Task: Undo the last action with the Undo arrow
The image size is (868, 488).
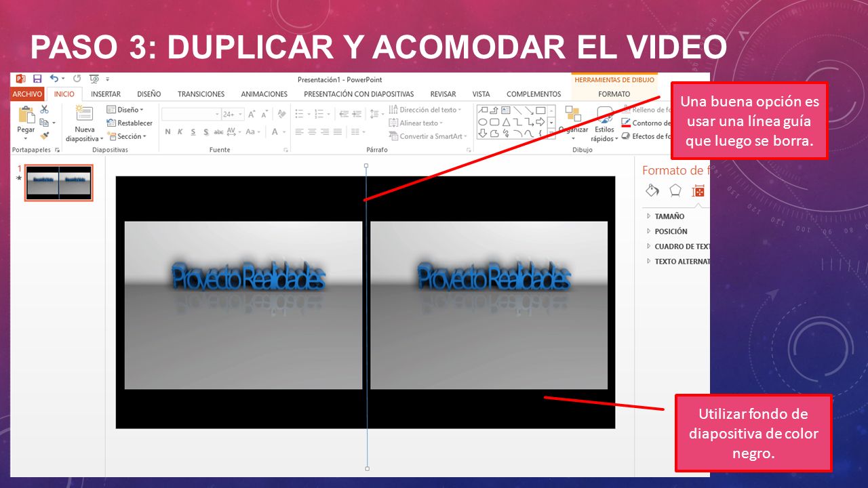Action: coord(54,79)
